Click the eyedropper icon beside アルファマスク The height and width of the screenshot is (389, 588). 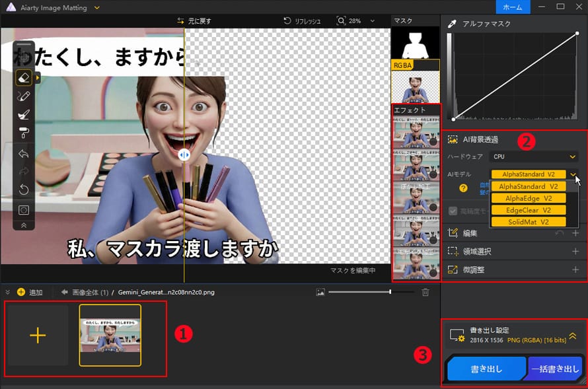pos(453,24)
